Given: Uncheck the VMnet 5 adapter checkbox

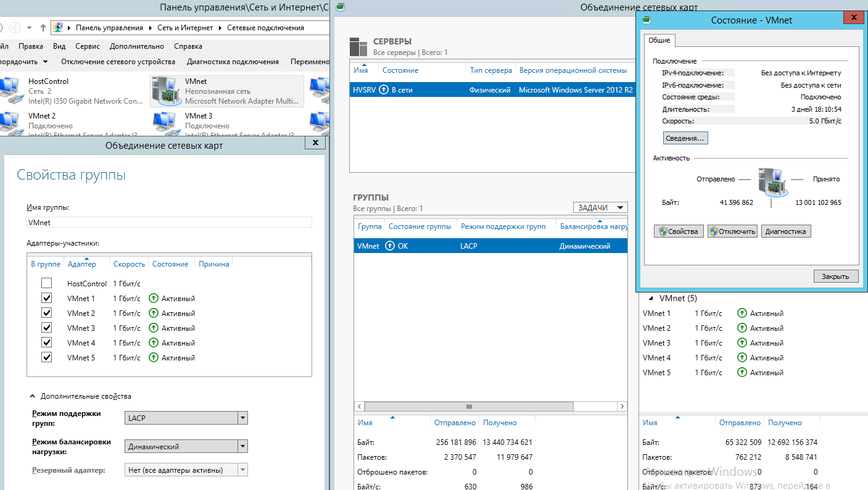Looking at the screenshot, I should pyautogui.click(x=47, y=357).
